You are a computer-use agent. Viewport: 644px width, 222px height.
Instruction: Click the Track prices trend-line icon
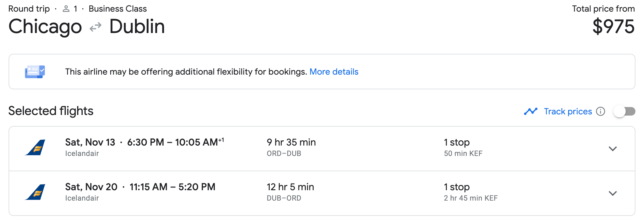click(530, 111)
